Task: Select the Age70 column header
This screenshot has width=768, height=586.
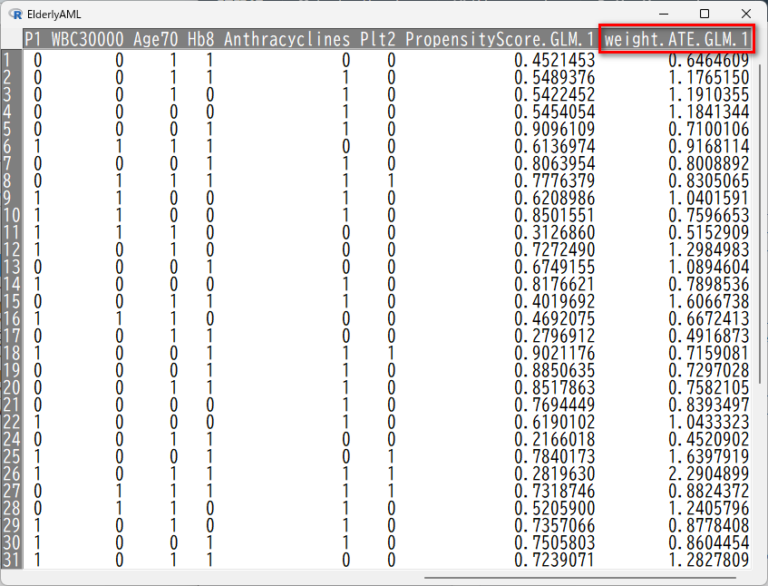Action: [156, 40]
